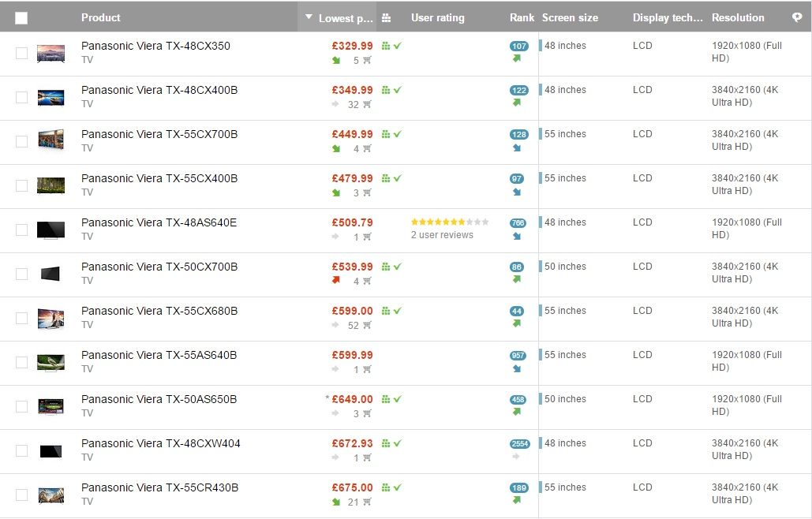Open Panasonic Viera TX-55CX700B product page
Image resolution: width=812 pixels, height=519 pixels.
[x=159, y=134]
